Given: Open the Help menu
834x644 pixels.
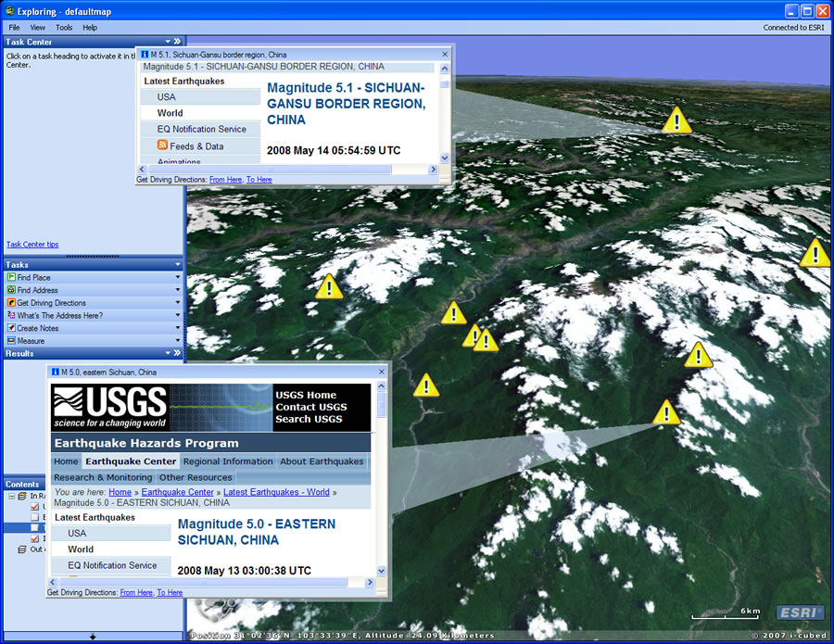Looking at the screenshot, I should 90,27.
